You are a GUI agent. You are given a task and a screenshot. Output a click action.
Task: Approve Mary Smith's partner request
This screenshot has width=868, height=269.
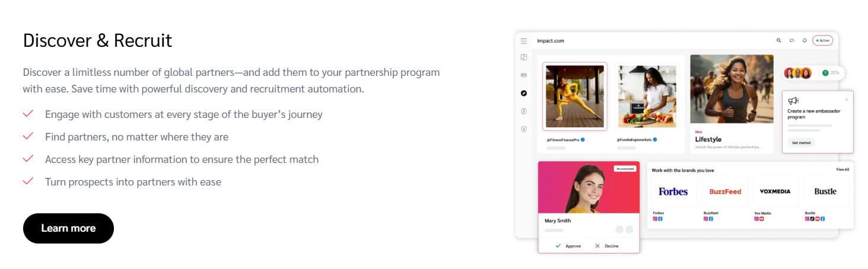pyautogui.click(x=568, y=246)
